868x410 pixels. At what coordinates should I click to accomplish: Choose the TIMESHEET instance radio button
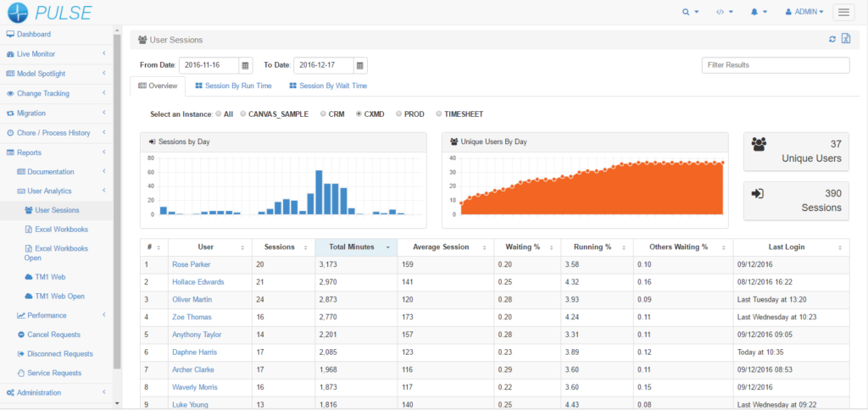tap(438, 114)
